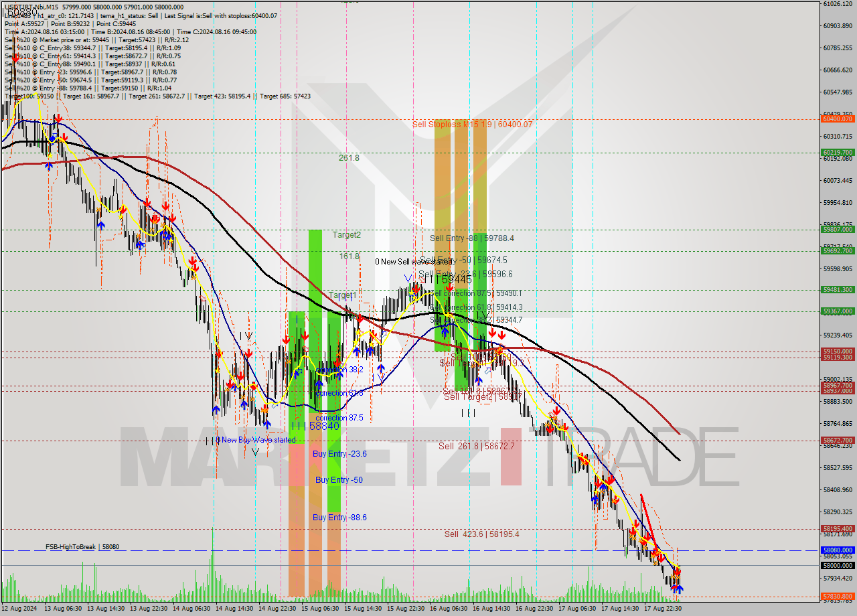Click the 58764.865 value on the price scale
Viewport: 857px width, 616px height.
837,424
